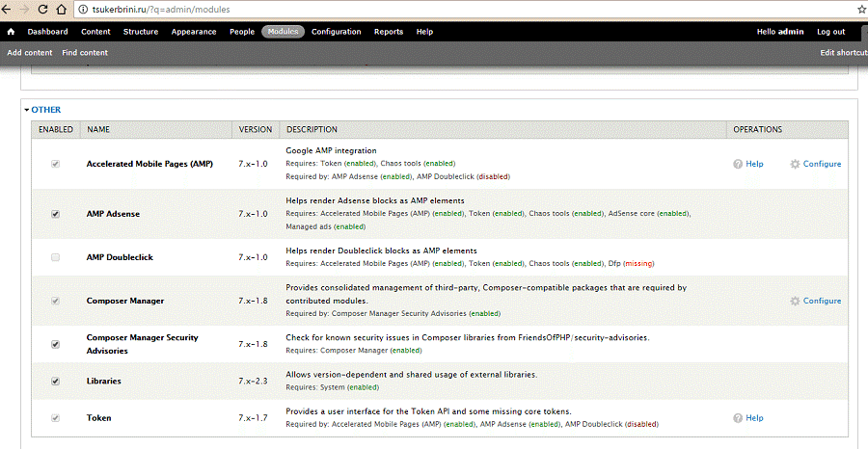Click the site info icon in address bar

pyautogui.click(x=83, y=10)
